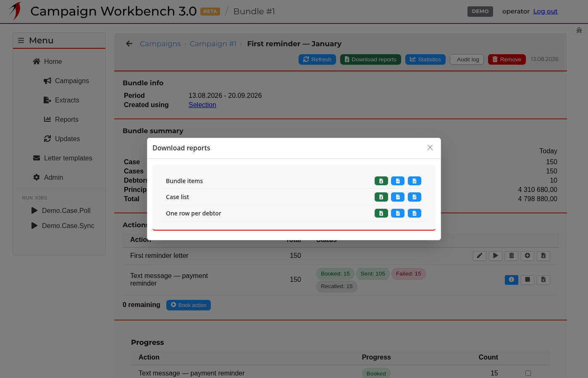Stop the Text message payment reminder action

tap(528, 280)
